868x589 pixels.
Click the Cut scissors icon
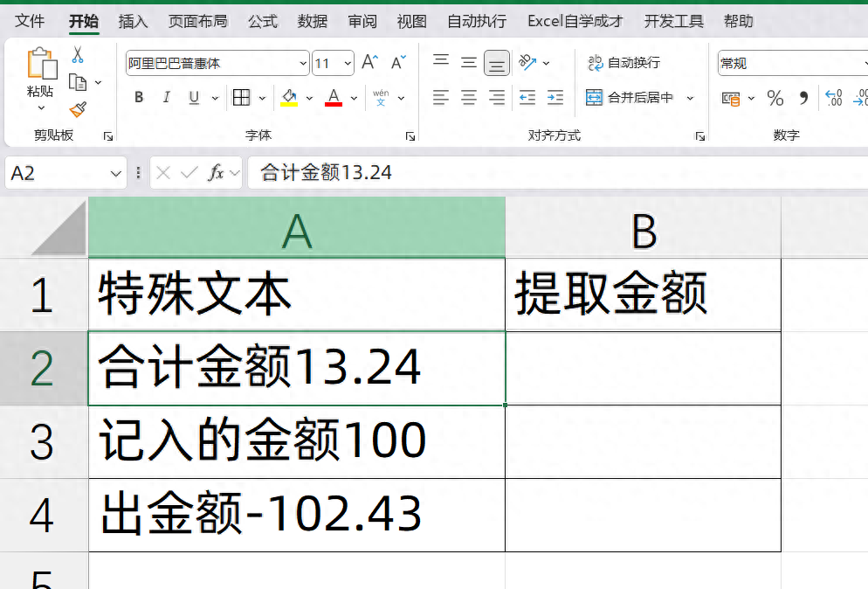click(78, 55)
